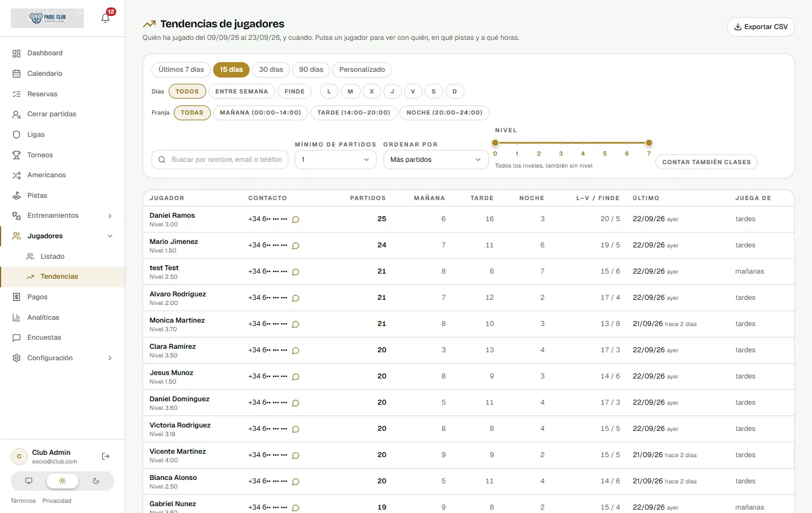Open the Torneos section
Screen dimensions: 812x513
63,155
